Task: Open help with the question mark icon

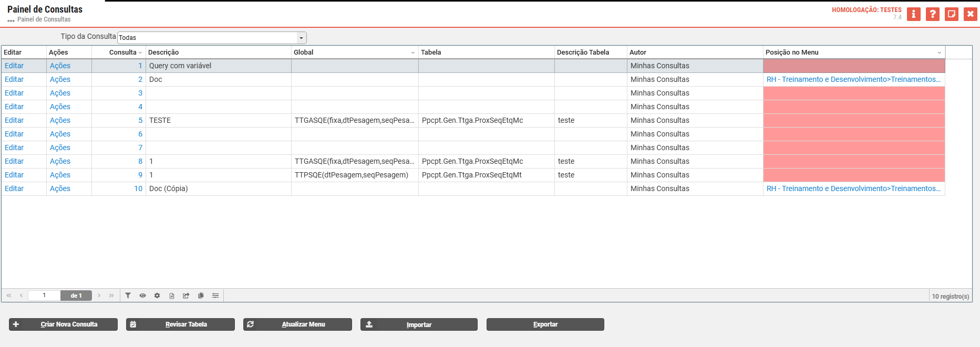Action: (933, 14)
